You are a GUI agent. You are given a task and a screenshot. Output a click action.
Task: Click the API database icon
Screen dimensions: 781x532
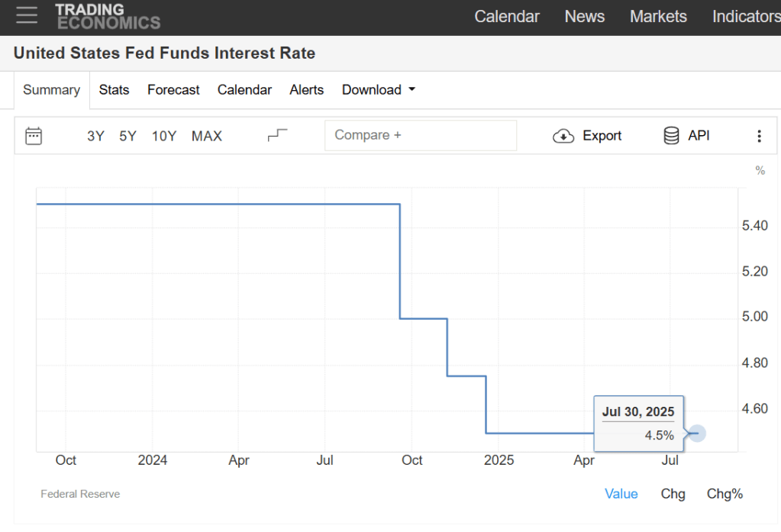pyautogui.click(x=672, y=136)
